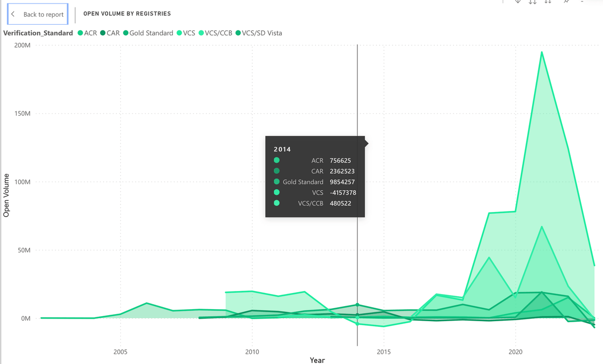The image size is (603, 364).
Task: Click the Open Volume y-axis title
Action: [7, 195]
